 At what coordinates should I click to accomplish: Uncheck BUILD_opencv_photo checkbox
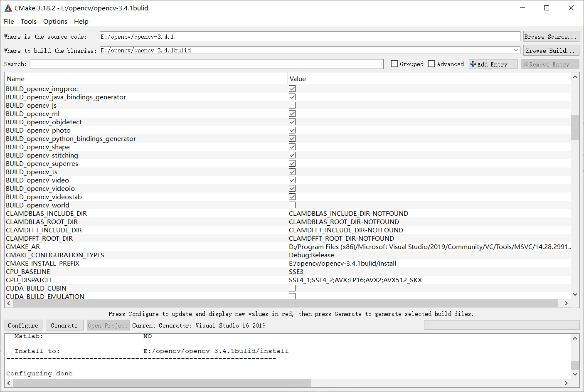[292, 130]
